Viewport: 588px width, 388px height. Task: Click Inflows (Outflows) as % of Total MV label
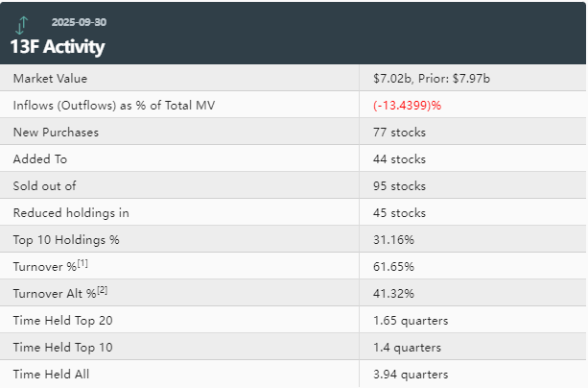point(107,105)
